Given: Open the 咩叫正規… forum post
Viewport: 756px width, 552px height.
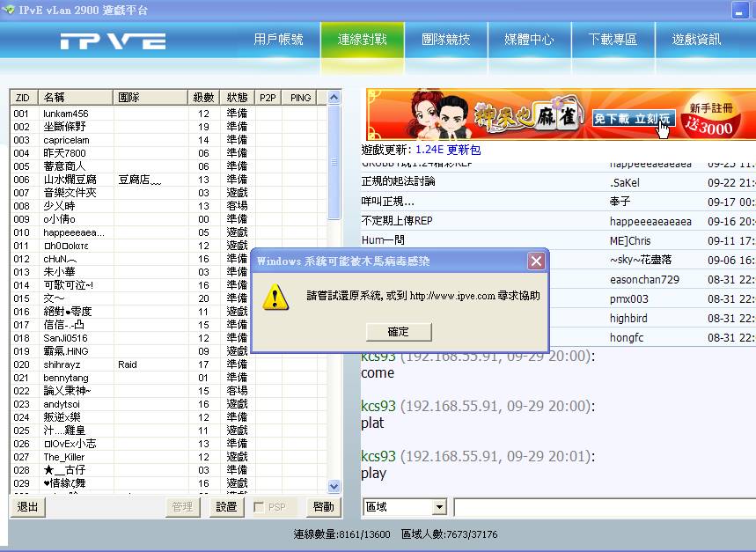Looking at the screenshot, I should 387,201.
